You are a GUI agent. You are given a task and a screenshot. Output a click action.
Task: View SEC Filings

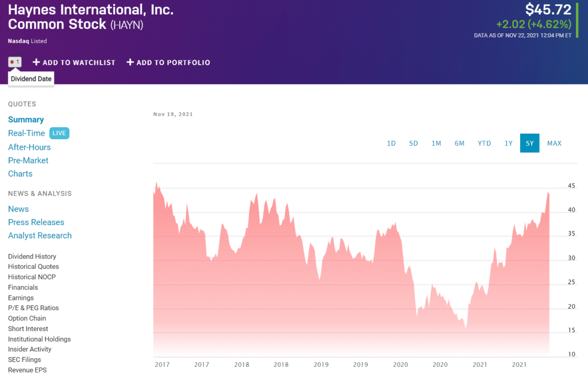(24, 359)
